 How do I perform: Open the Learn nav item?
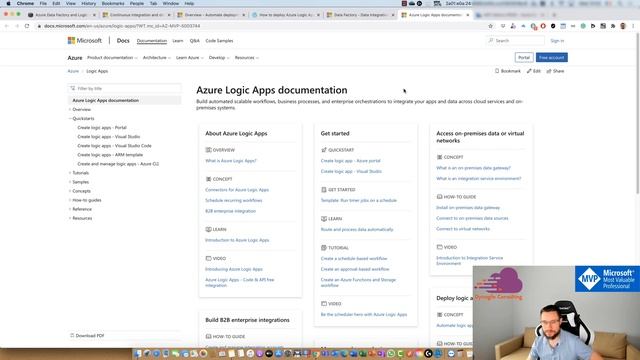[x=178, y=41]
